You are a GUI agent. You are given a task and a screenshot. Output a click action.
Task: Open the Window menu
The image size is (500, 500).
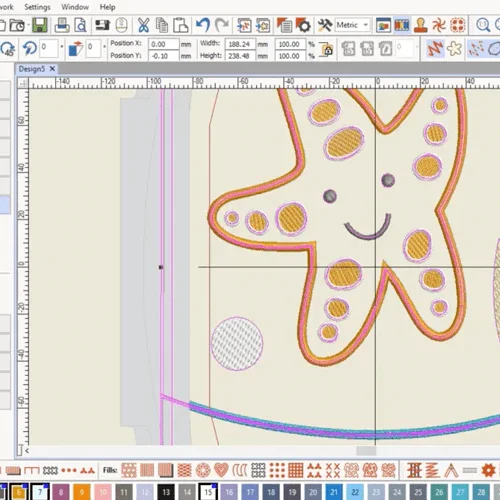pyautogui.click(x=75, y=7)
